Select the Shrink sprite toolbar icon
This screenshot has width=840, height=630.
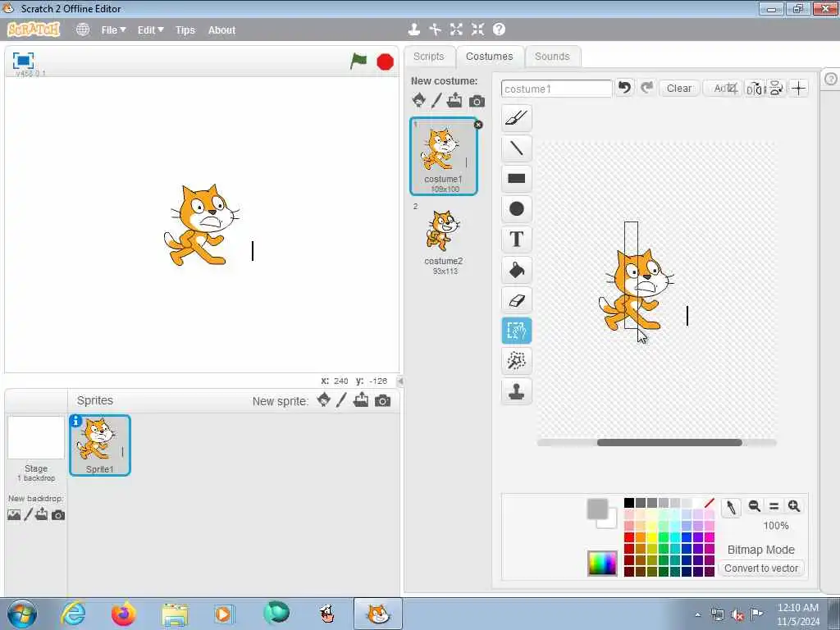click(478, 30)
